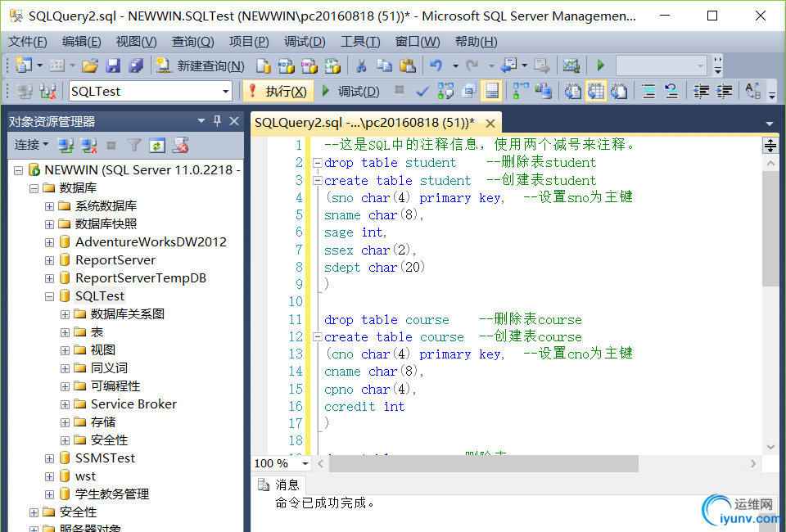
Task: Click Display Estimated Execution Plan icon
Action: pyautogui.click(x=445, y=91)
